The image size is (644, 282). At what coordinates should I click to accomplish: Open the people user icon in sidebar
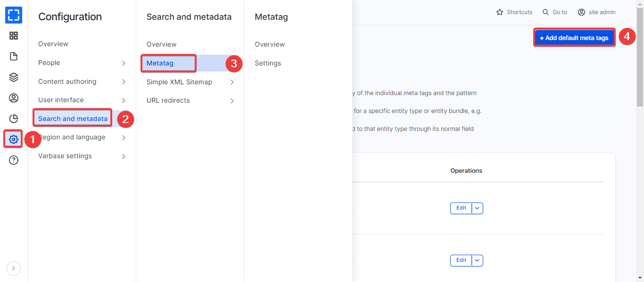click(x=14, y=98)
